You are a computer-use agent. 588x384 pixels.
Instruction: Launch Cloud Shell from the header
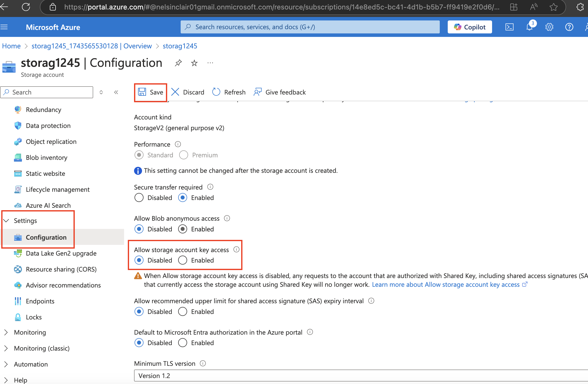[x=509, y=27]
